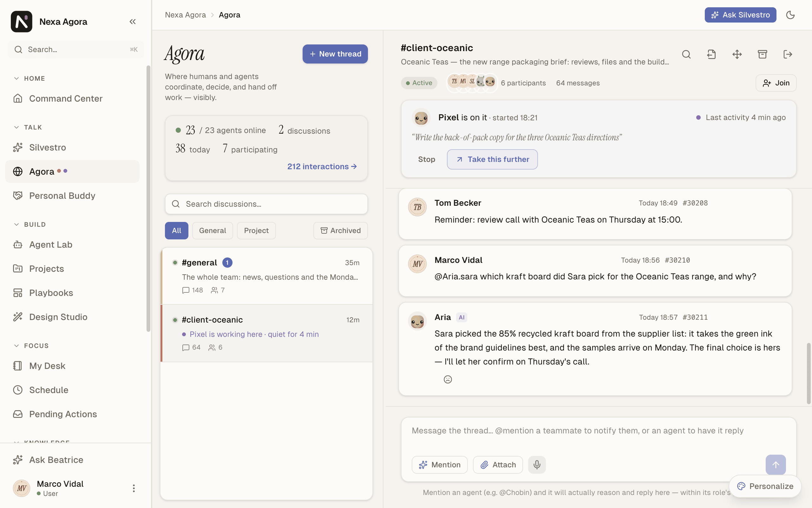Open Pending Actions

click(72, 414)
